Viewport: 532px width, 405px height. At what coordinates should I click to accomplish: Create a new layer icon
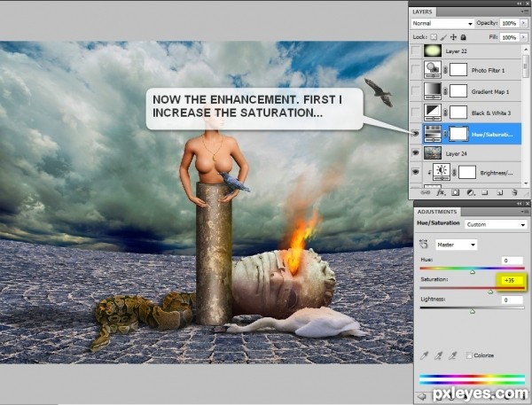[x=500, y=192]
